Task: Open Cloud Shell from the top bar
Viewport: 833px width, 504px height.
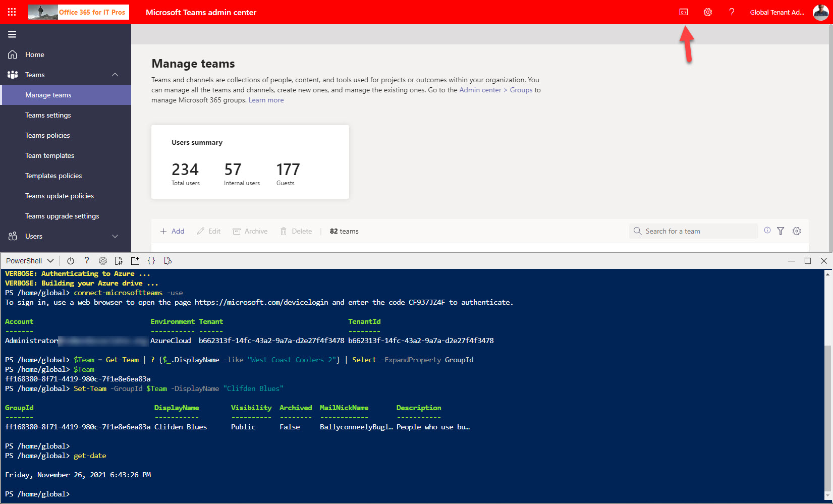Action: tap(684, 12)
